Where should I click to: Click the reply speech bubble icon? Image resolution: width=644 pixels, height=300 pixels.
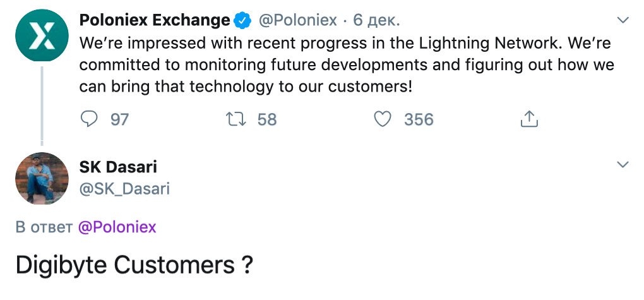pyautogui.click(x=91, y=119)
